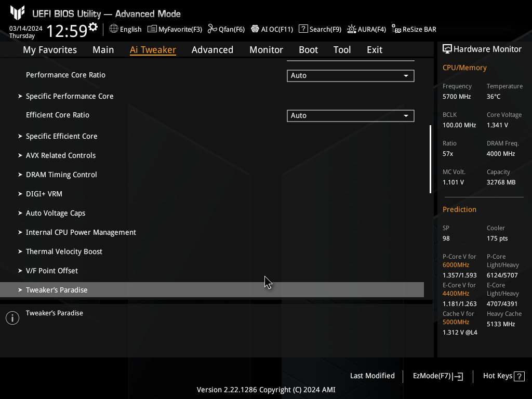The height and width of the screenshot is (399, 532).
Task: Switch to EzMode(F7)
Action: [437, 376]
